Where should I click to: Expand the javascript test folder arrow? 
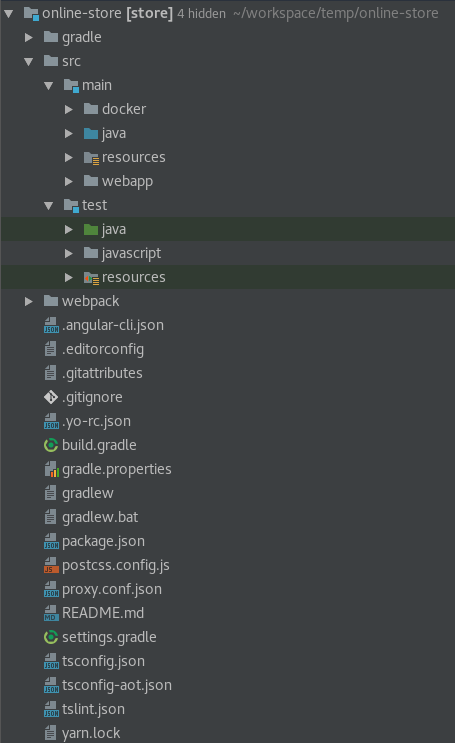(x=69, y=254)
